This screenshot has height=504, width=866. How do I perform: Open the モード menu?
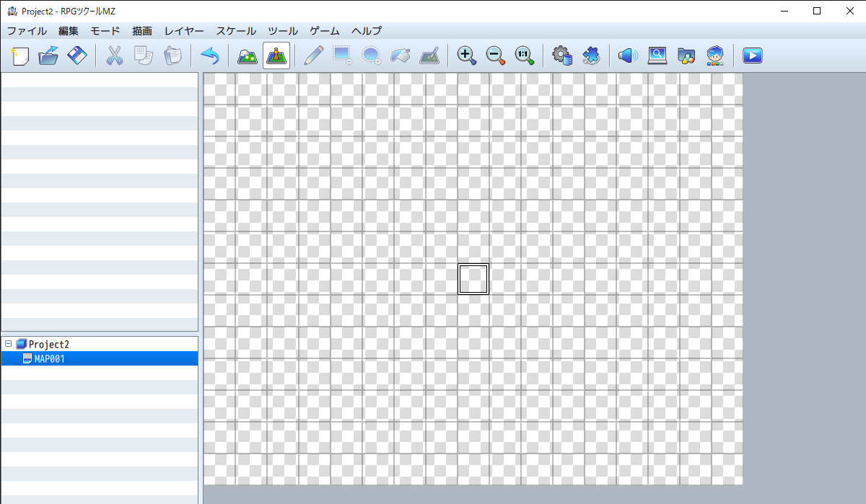[x=105, y=31]
